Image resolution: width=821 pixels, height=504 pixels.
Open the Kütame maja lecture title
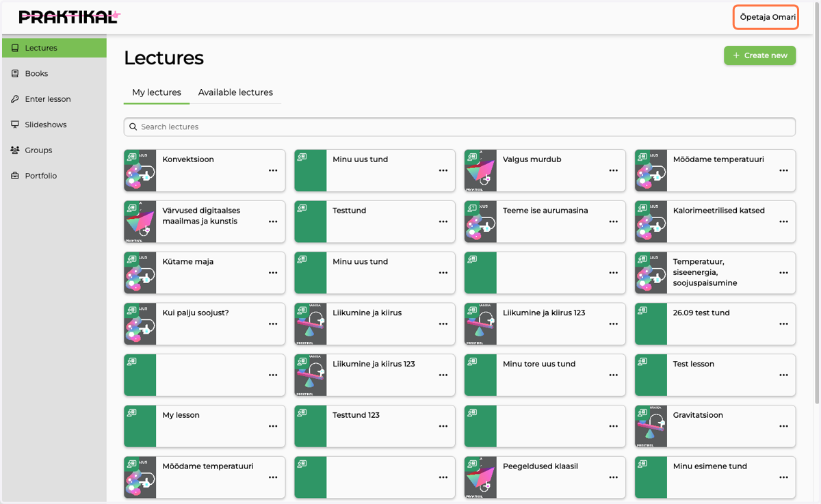coord(188,261)
